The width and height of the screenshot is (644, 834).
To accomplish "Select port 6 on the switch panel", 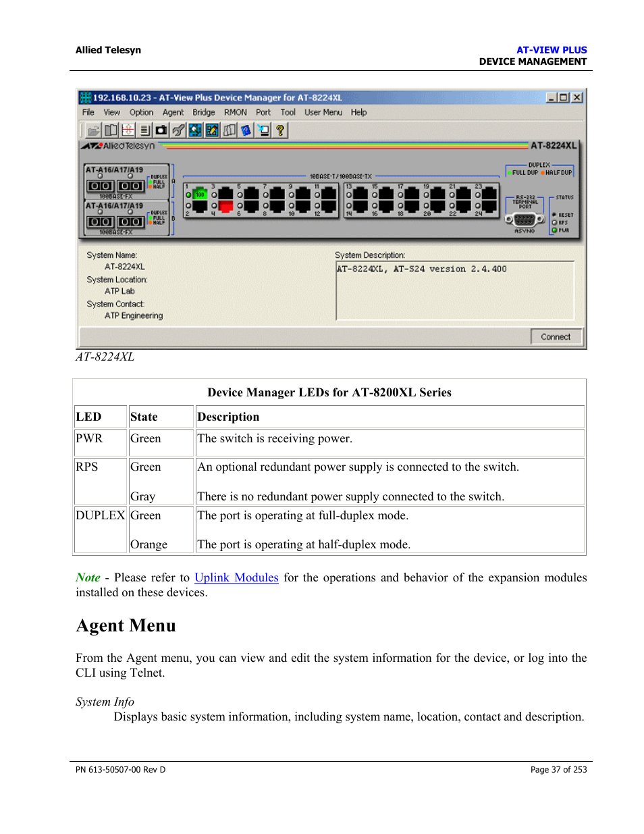I will pyautogui.click(x=251, y=206).
